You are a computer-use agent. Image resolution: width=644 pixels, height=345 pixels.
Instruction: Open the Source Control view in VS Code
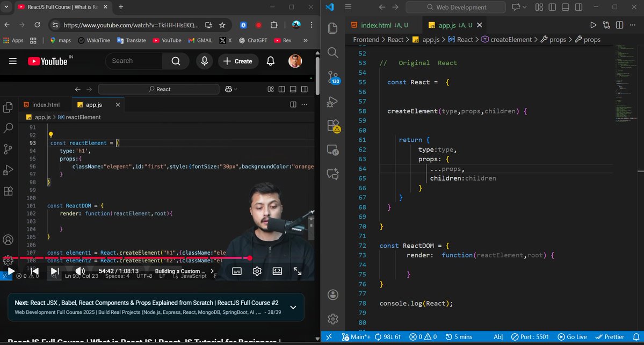click(x=332, y=77)
